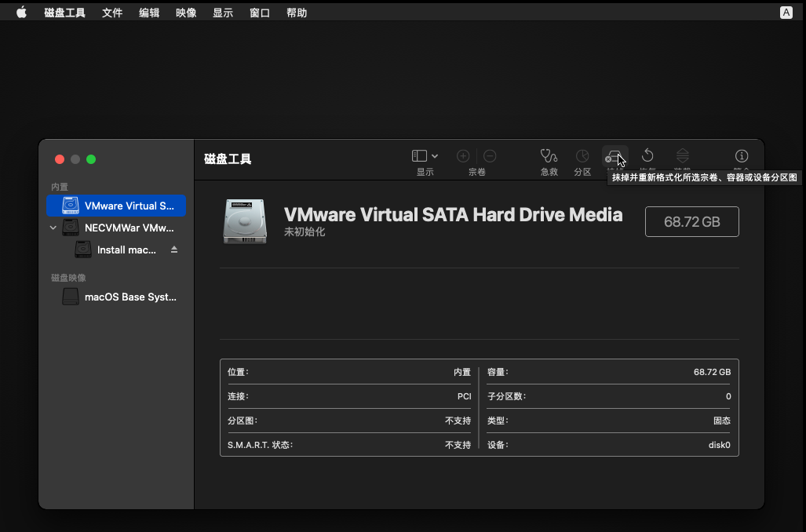
Task: Click the add volume plus icon
Action: [x=462, y=155]
